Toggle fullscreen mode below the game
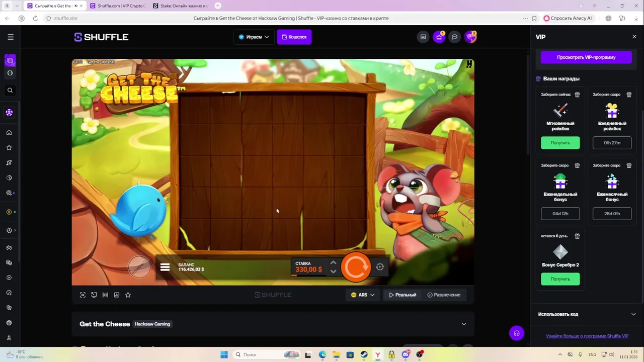Image resolution: width=644 pixels, height=362 pixels. point(83,295)
